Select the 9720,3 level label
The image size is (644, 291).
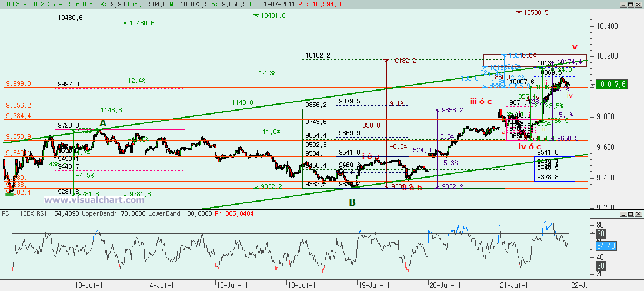(69, 125)
